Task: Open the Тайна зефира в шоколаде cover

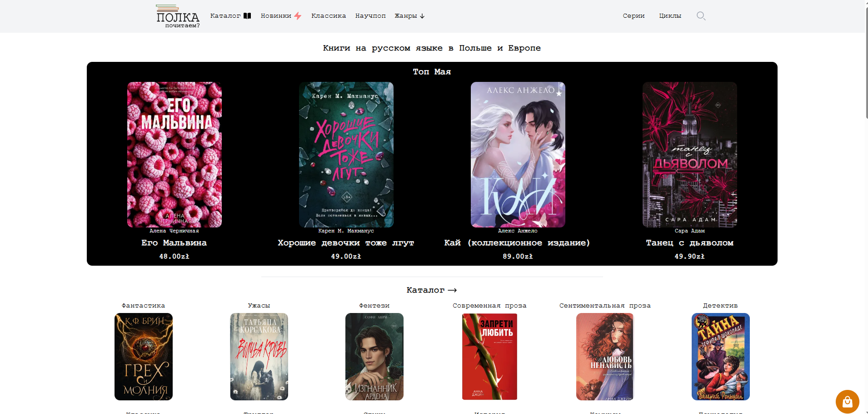Action: click(721, 357)
